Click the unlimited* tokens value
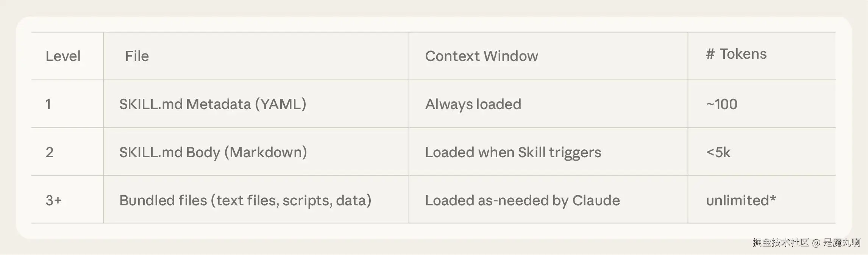 [x=741, y=200]
